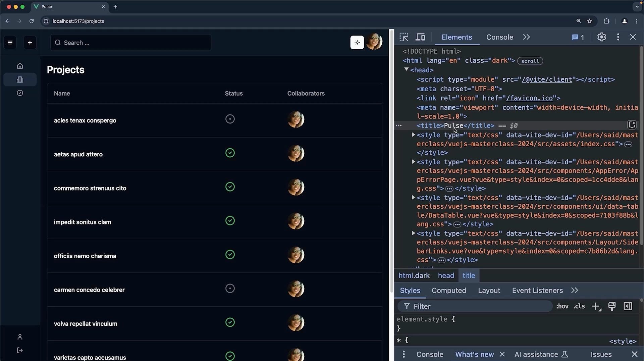The height and width of the screenshot is (361, 644).
Task: Click the favicon.ico link in the markup
Action: pos(529,98)
